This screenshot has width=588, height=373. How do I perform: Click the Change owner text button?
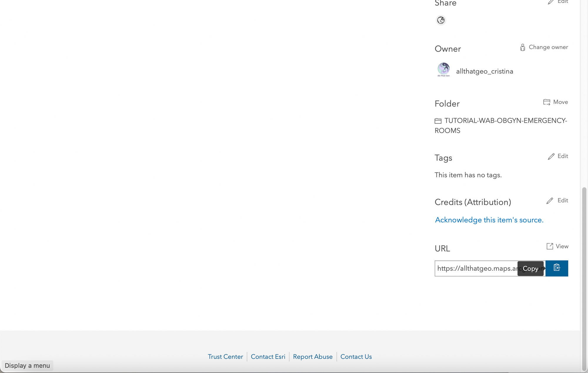pos(548,47)
